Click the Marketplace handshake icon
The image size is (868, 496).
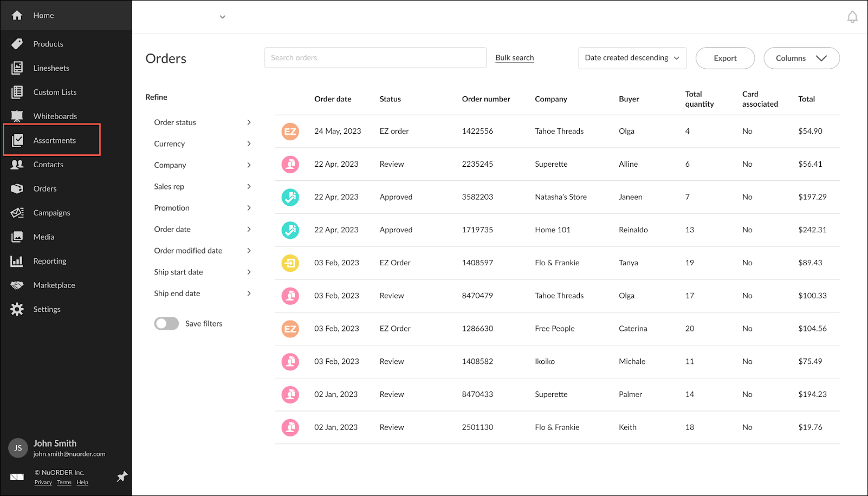click(17, 285)
